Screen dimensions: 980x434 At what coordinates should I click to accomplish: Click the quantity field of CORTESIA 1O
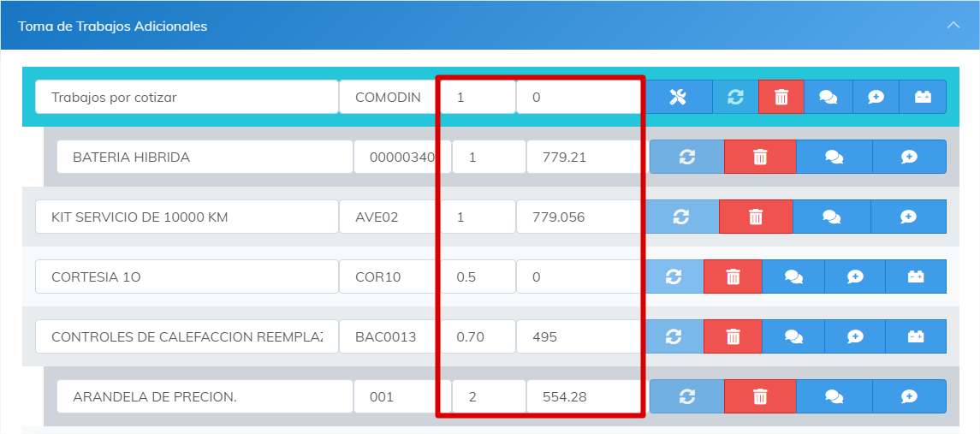[478, 277]
